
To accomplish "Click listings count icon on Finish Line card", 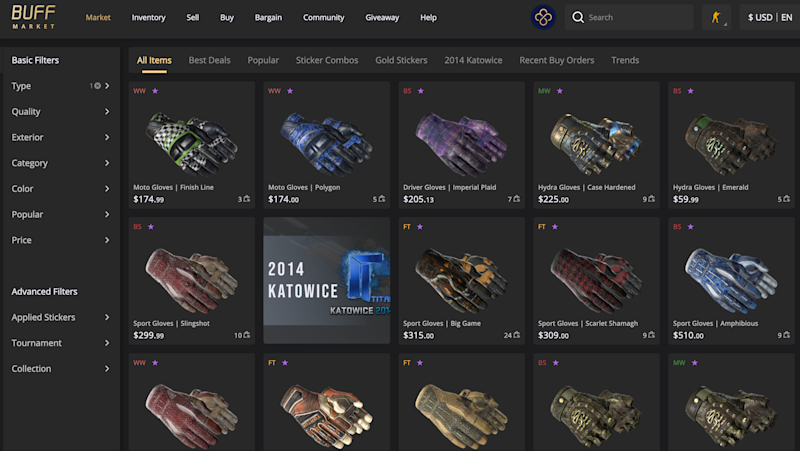I will point(247,199).
